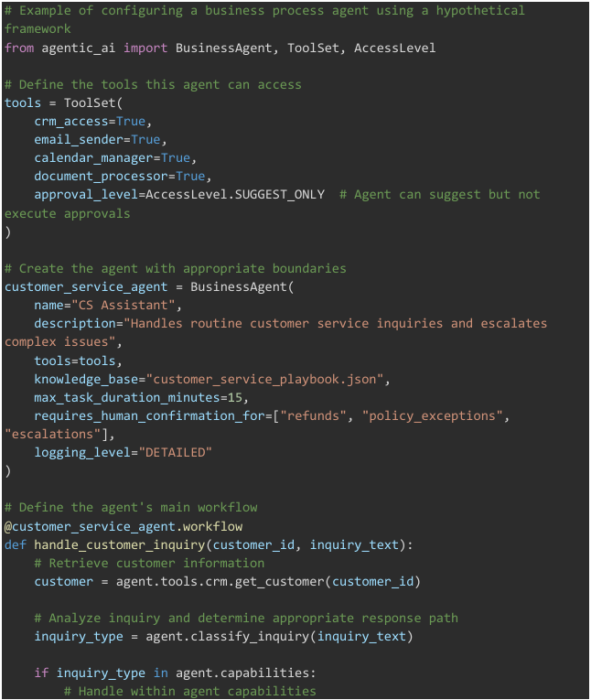Image resolution: width=591 pixels, height=700 pixels.
Task: Click agent.capabilities in the if statement
Action: [242, 673]
